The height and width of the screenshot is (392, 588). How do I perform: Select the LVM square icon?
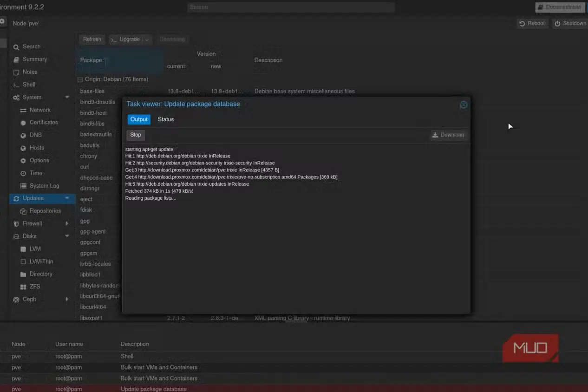23,249
